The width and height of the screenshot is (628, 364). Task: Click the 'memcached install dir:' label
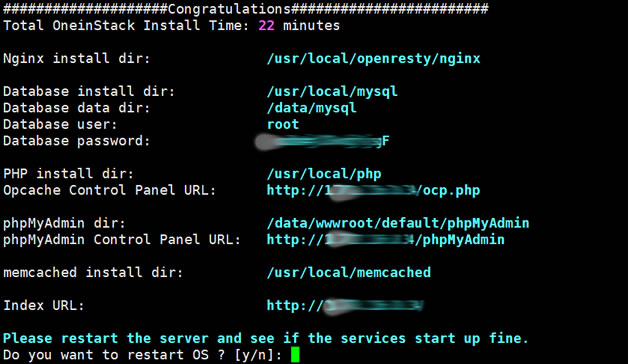pos(93,272)
